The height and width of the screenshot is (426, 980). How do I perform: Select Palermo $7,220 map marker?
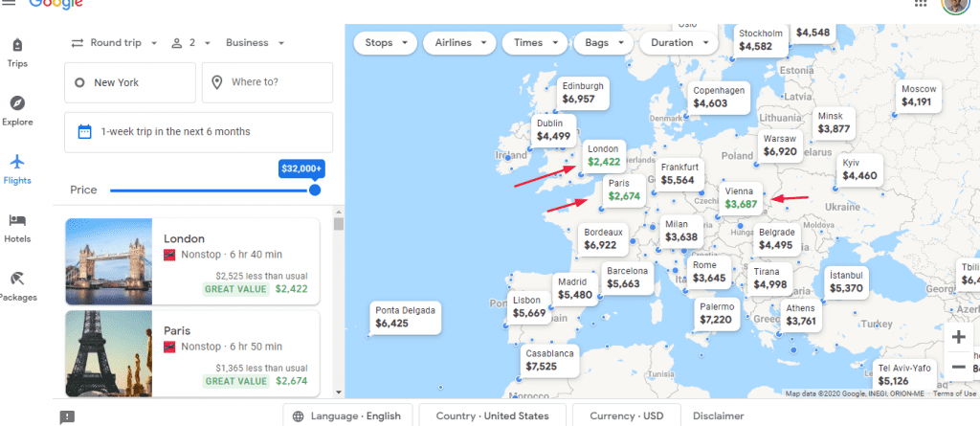pyautogui.click(x=716, y=314)
